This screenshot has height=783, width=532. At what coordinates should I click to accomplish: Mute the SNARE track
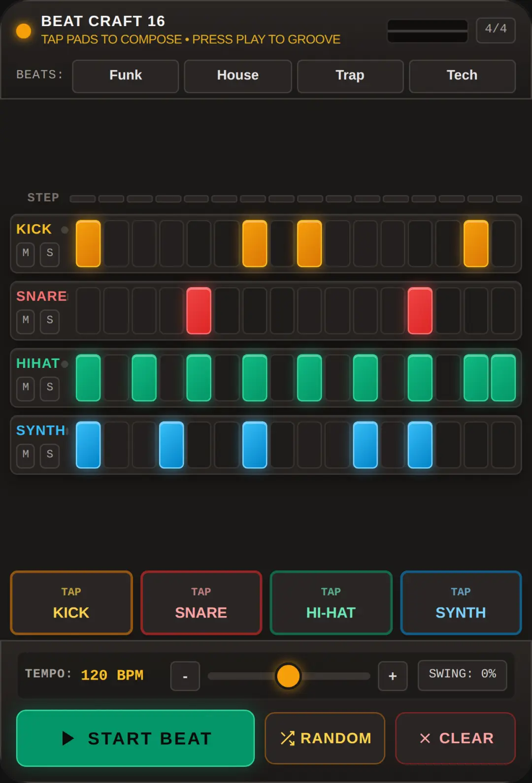tap(26, 322)
